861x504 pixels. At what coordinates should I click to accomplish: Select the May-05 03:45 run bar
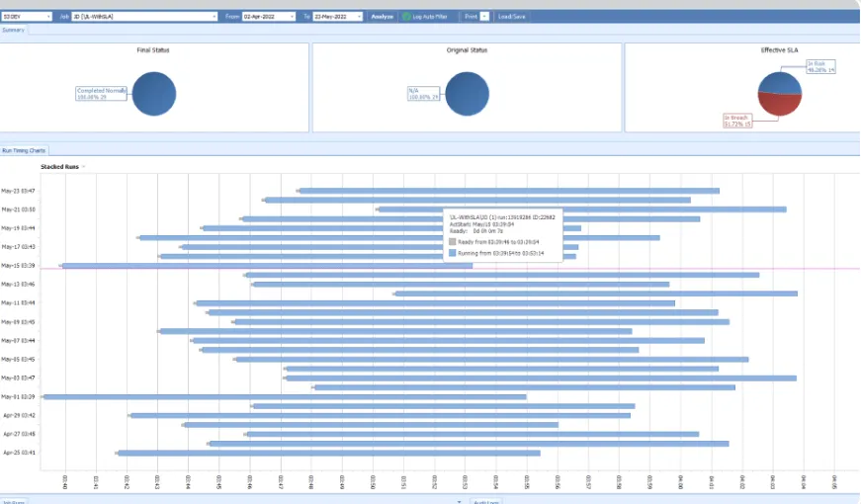pyautogui.click(x=491, y=360)
